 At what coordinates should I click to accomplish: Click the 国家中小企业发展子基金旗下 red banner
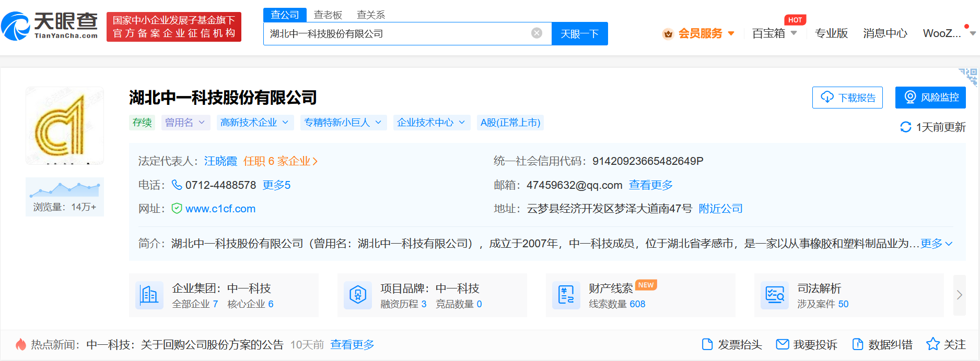[174, 27]
